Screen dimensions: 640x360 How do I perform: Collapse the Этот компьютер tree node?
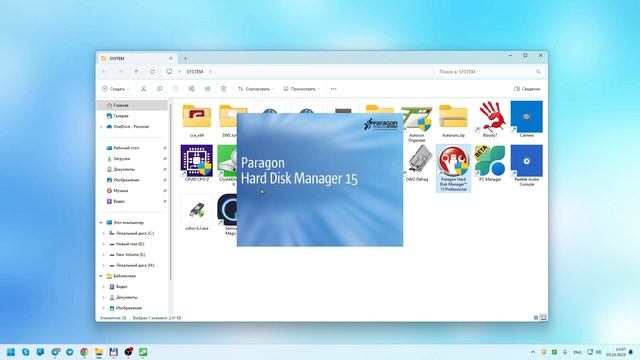tap(101, 222)
